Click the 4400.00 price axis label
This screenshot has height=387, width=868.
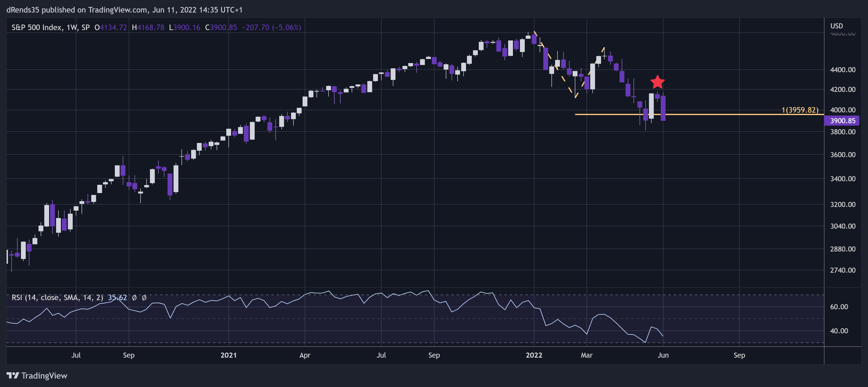pyautogui.click(x=843, y=70)
